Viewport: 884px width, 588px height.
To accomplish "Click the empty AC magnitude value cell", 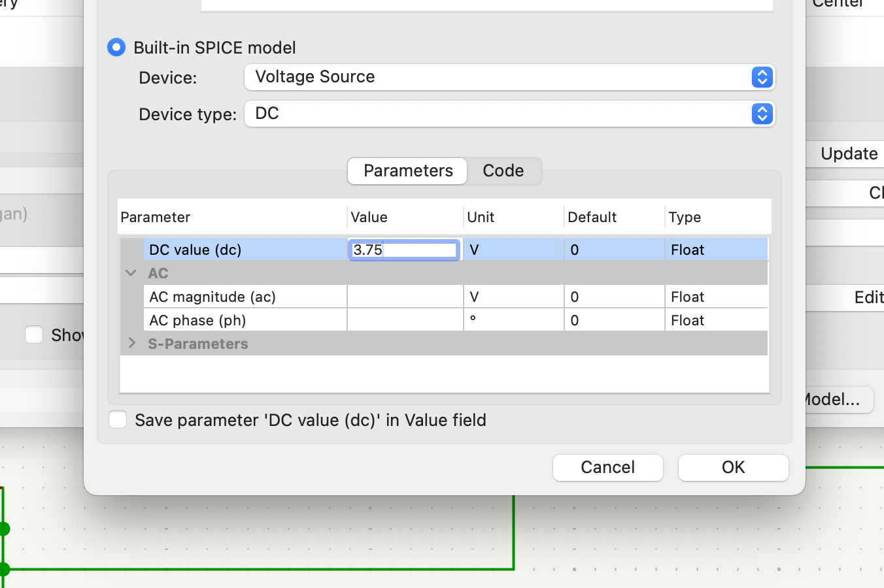I will 404,296.
